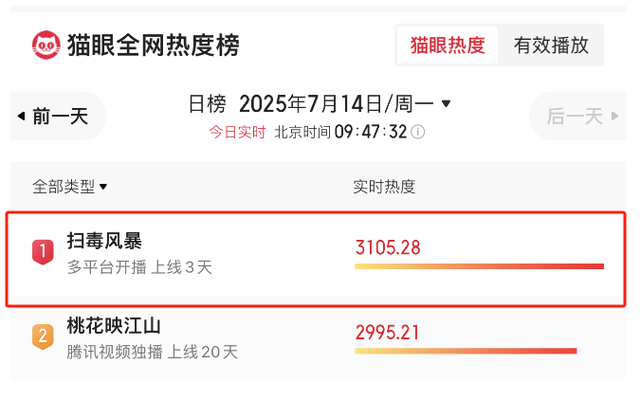Click the 今日实时 label
This screenshot has width=640, height=400.
(x=237, y=132)
